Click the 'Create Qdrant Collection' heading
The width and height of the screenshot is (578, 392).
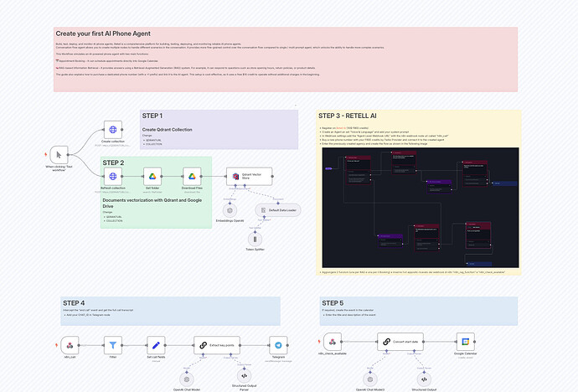pos(167,130)
